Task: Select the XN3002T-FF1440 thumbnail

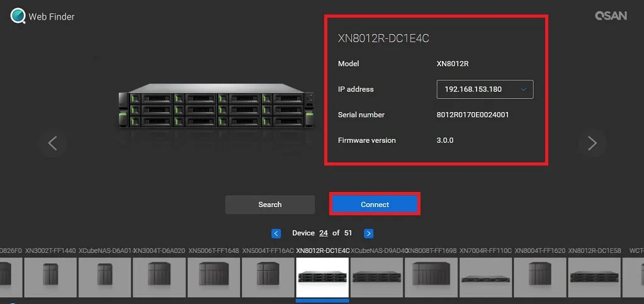Action: point(50,278)
